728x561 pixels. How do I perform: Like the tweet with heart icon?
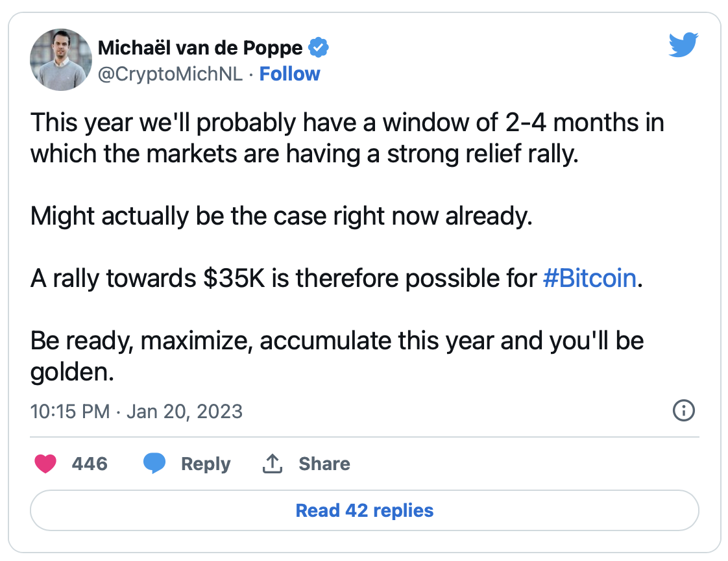45,464
